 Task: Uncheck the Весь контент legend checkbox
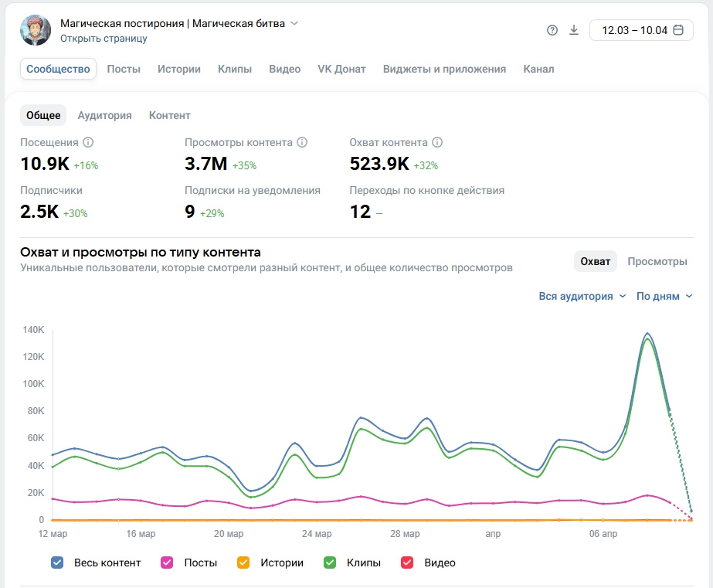coord(57,563)
